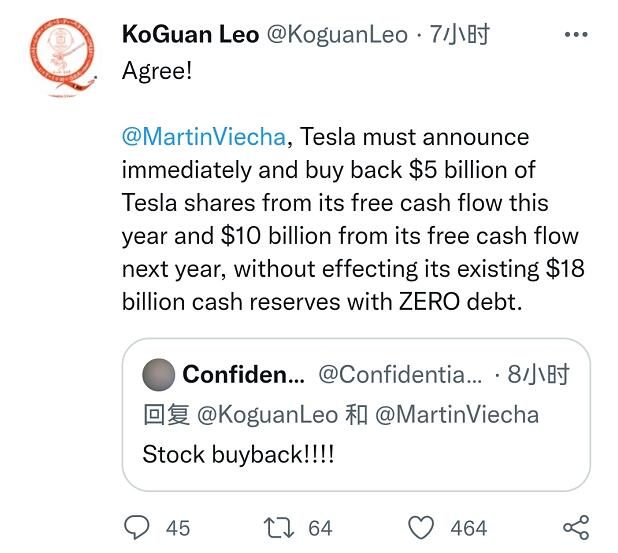The image size is (618, 553).
Task: Click the 45 replies count
Action: tap(178, 528)
